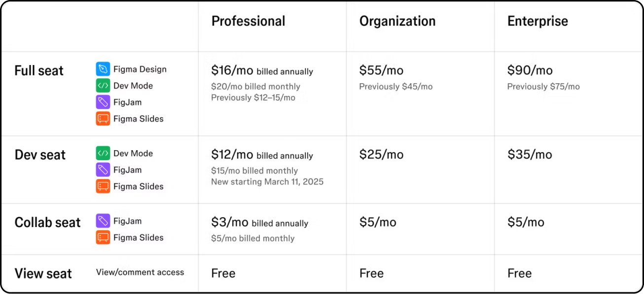Click the Collab seat row label
This screenshot has width=644, height=294.
coord(47,223)
